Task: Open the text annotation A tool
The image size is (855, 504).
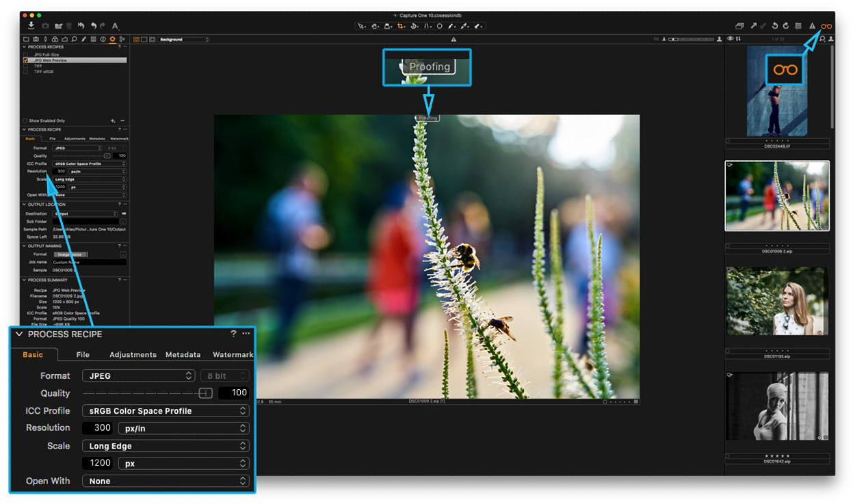Action: (115, 26)
